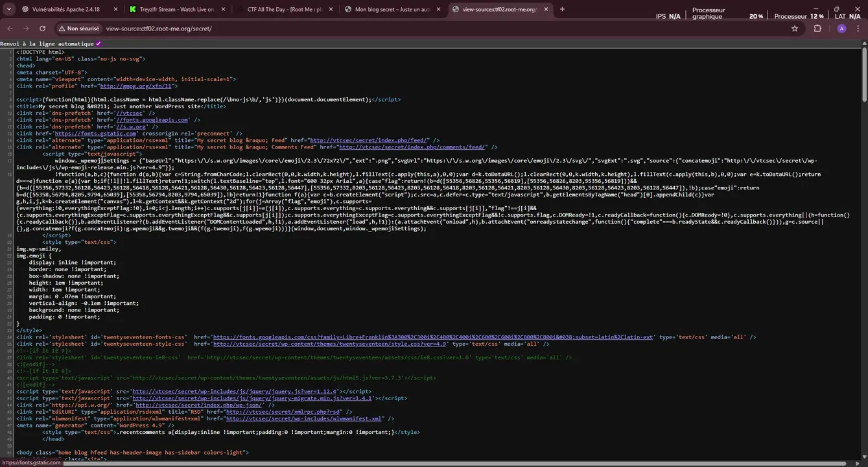Open Chrome three-dot menu

858,29
